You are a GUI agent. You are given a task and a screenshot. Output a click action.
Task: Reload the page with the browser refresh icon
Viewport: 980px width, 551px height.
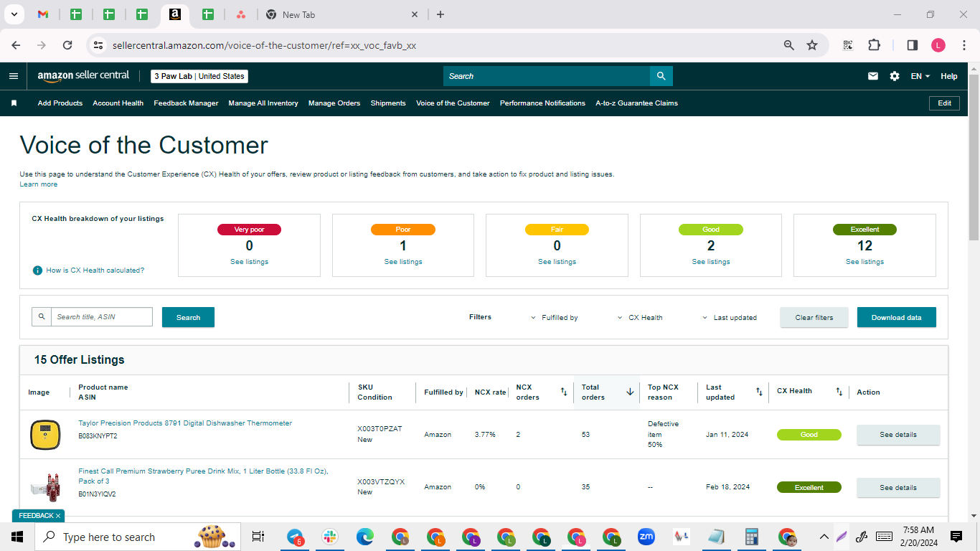tap(67, 45)
